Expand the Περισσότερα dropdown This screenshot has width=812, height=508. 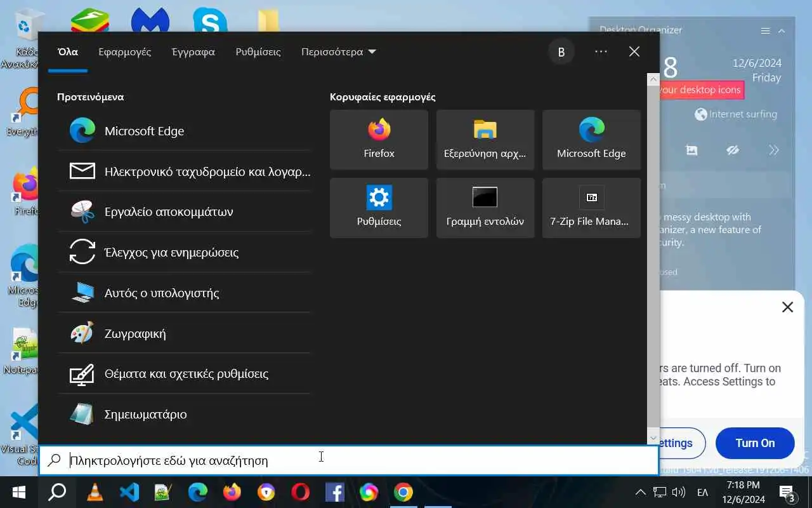(339, 52)
